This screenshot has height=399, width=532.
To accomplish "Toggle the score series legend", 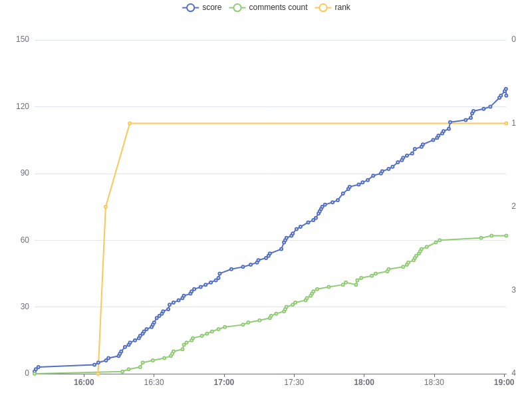I will pyautogui.click(x=202, y=7).
